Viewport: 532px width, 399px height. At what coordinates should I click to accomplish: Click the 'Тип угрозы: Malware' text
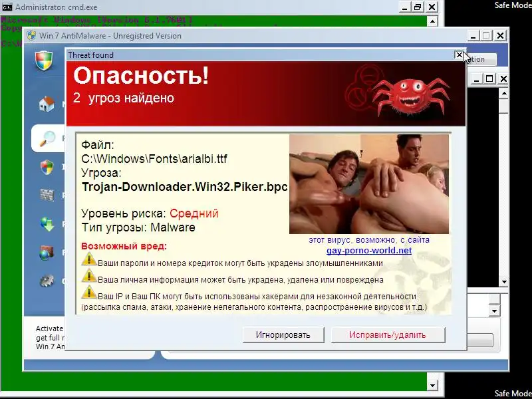[138, 227]
